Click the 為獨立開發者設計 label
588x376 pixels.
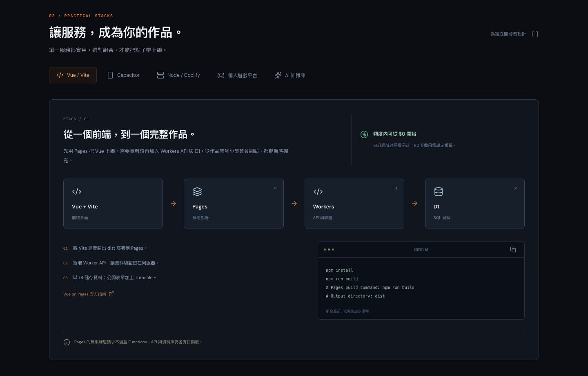pos(508,34)
